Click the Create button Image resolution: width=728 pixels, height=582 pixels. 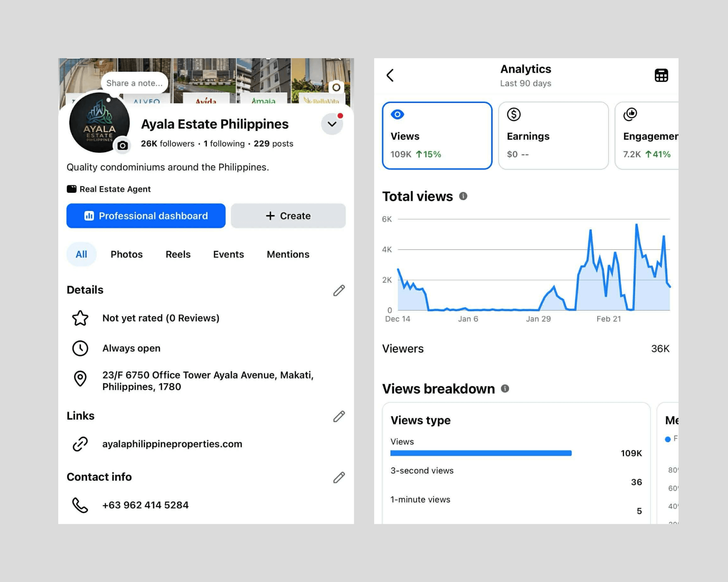coord(288,216)
